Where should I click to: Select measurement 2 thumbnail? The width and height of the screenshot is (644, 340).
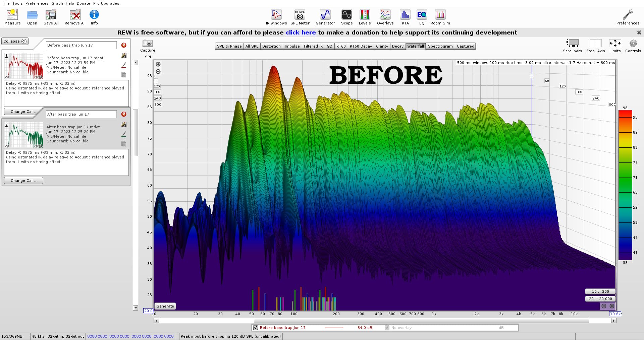23,135
